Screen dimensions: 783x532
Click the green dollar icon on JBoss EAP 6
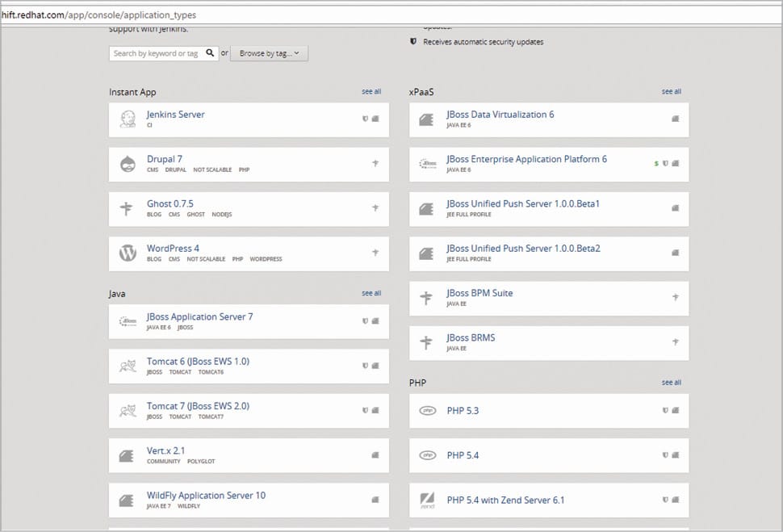[x=656, y=163]
